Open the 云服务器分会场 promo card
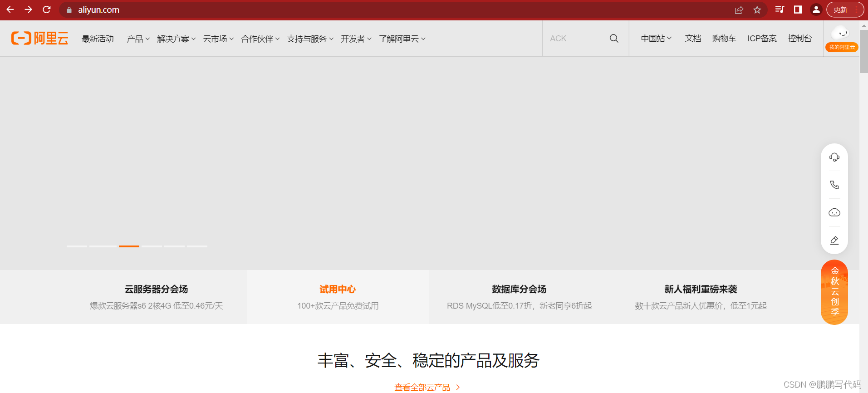The image size is (868, 393). (x=157, y=297)
